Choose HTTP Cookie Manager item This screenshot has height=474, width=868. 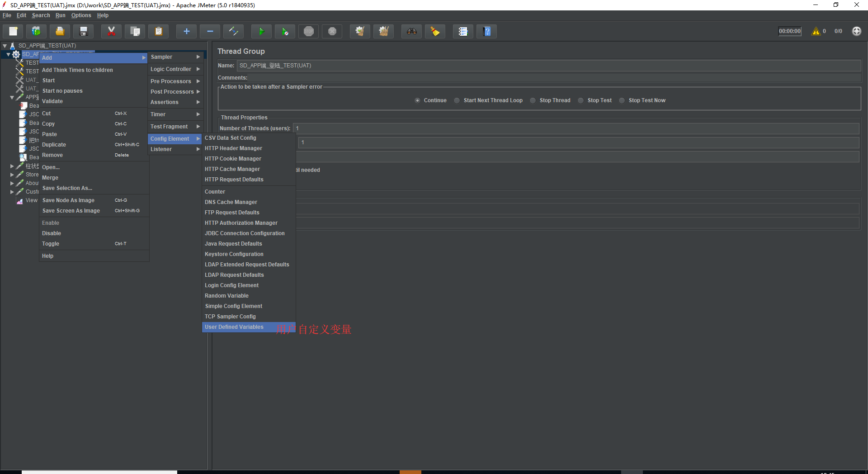(x=249, y=159)
